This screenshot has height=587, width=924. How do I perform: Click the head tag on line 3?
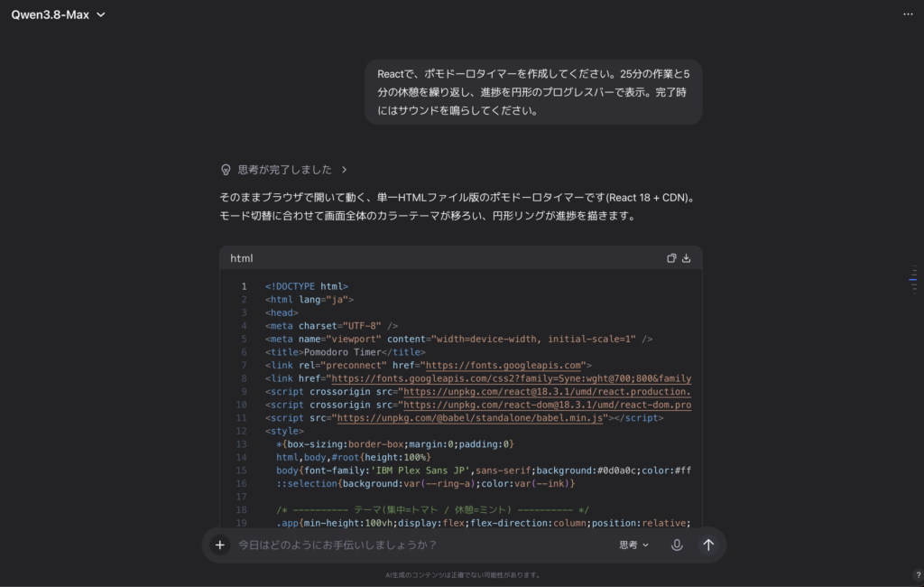[282, 313]
